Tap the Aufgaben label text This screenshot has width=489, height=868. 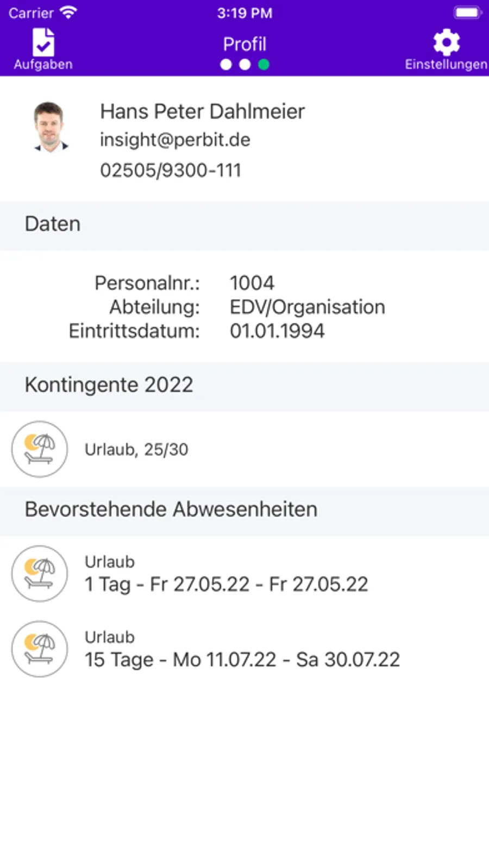[43, 64]
